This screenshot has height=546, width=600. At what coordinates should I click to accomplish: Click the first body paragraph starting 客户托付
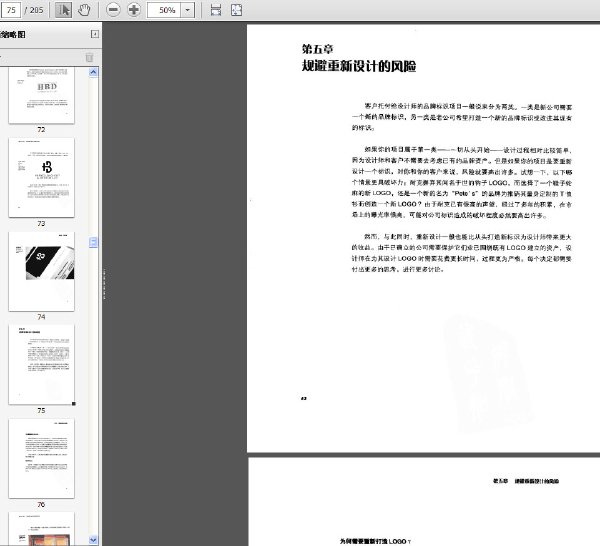click(462, 117)
